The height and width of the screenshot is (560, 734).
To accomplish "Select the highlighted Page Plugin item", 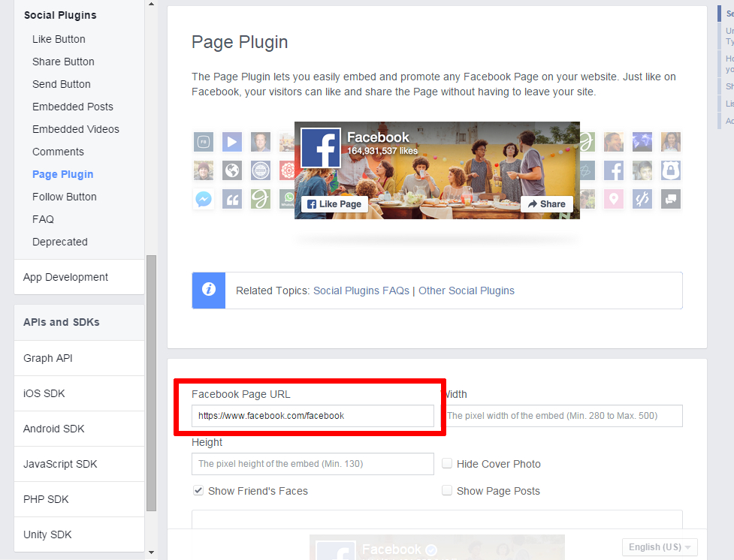I will (62, 174).
